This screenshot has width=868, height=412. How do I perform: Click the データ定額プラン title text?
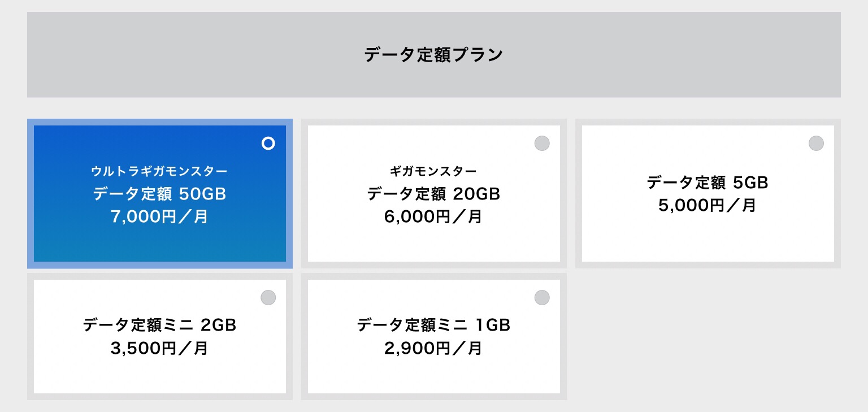click(x=433, y=55)
